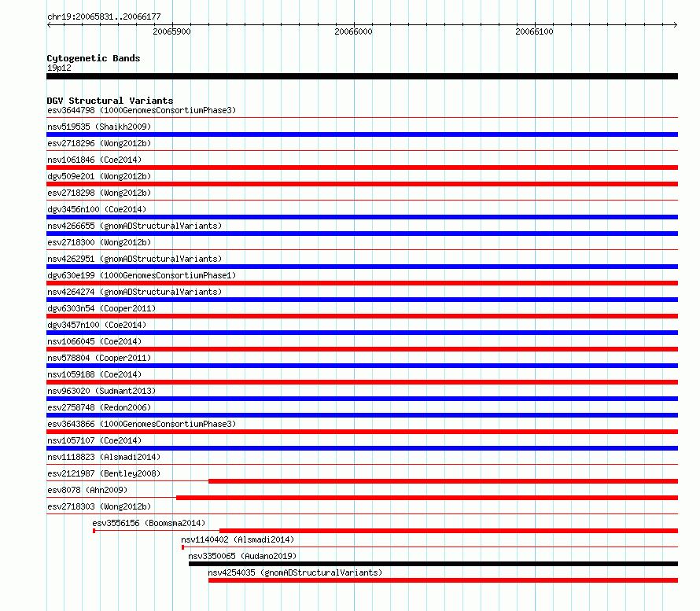Open variant esv3556156 (Boomsma2014)
Screen dimensions: 700x611
pyautogui.click(x=149, y=523)
